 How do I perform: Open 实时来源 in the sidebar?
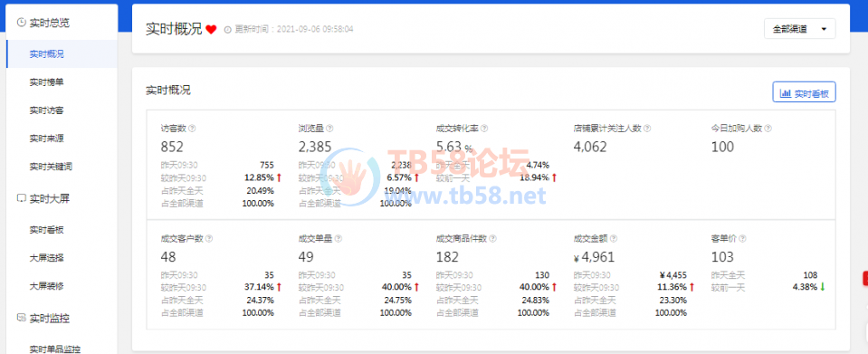click(46, 138)
